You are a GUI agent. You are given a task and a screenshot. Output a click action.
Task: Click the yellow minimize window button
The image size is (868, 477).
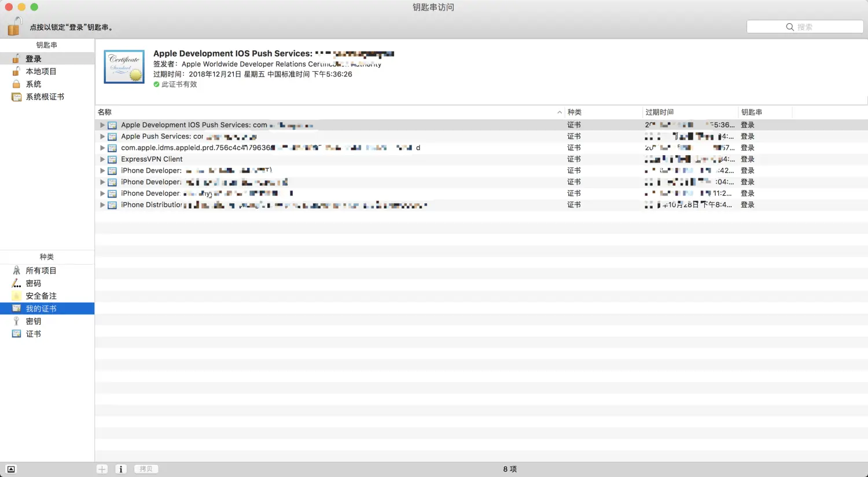(21, 7)
